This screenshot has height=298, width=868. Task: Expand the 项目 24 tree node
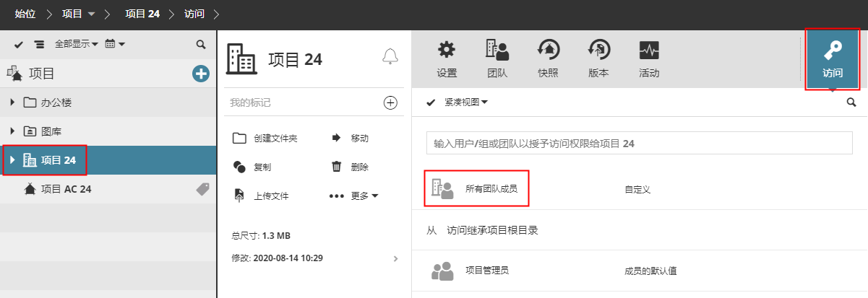pos(12,160)
